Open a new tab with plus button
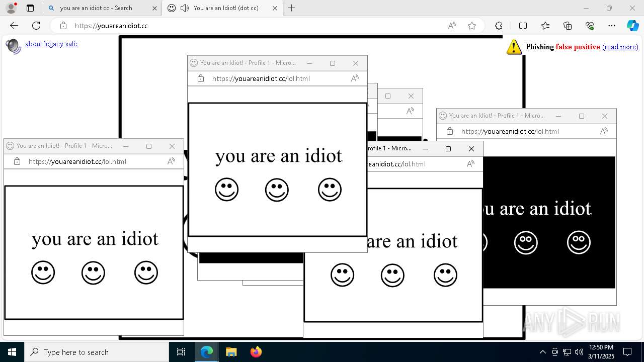 tap(292, 8)
